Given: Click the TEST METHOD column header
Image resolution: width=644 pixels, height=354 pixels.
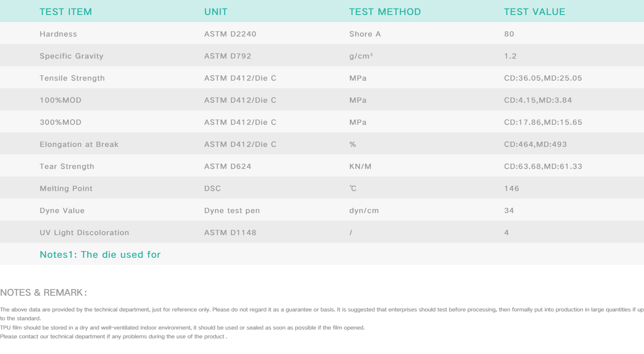Looking at the screenshot, I should [385, 12].
